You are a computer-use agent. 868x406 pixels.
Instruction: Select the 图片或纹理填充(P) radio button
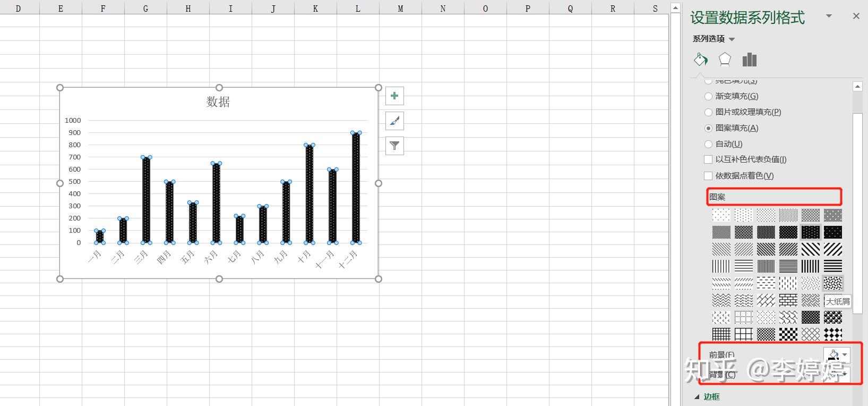708,112
